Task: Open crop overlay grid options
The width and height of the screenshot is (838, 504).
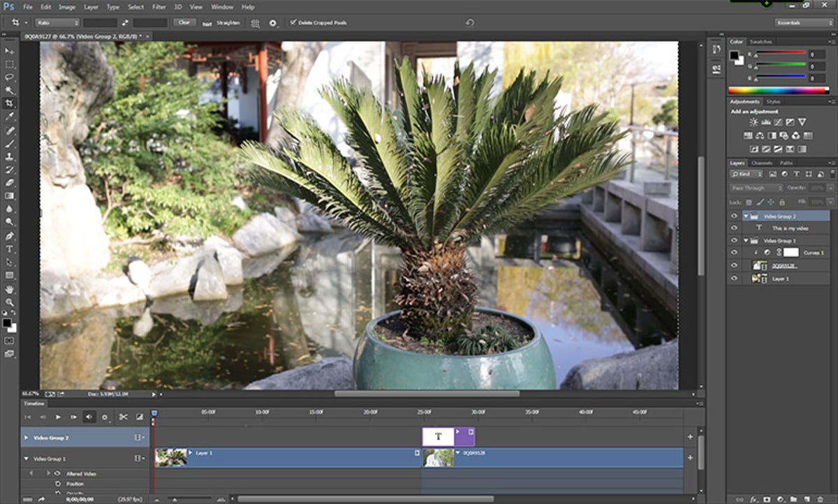Action: tap(256, 22)
